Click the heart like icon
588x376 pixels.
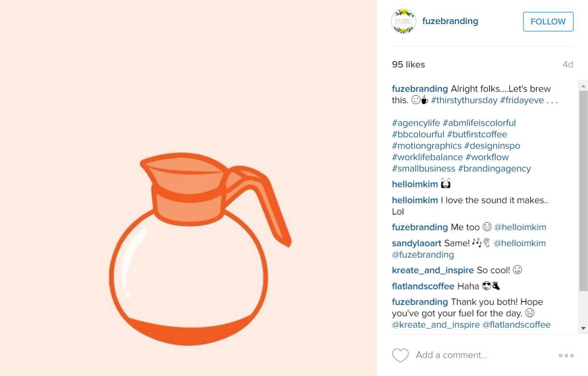click(x=400, y=355)
